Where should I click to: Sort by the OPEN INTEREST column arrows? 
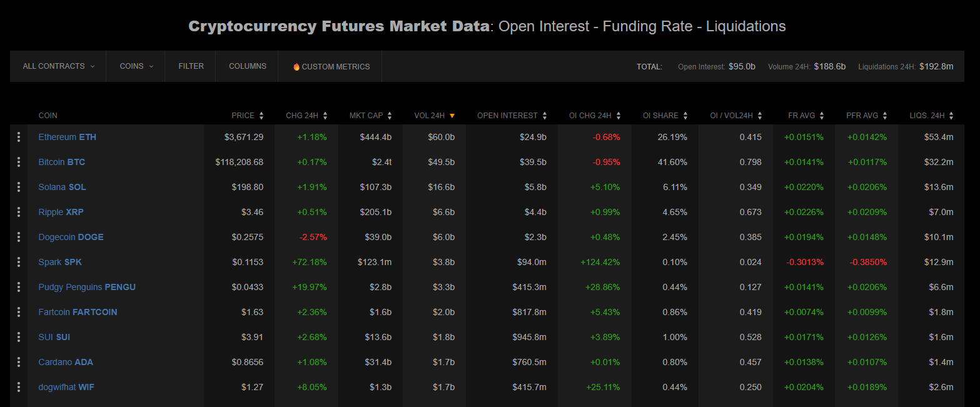(545, 116)
